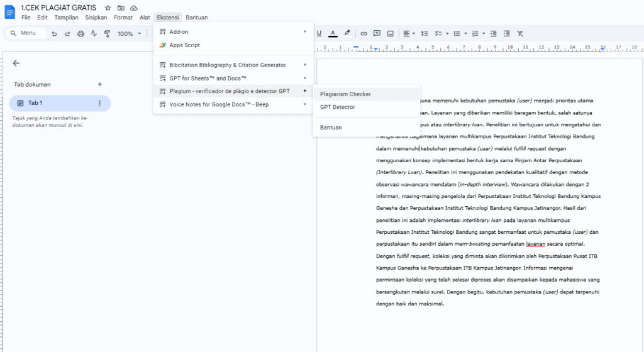Open Bantuan in the Plagium submenu
The width and height of the screenshot is (644, 352).
(367, 128)
